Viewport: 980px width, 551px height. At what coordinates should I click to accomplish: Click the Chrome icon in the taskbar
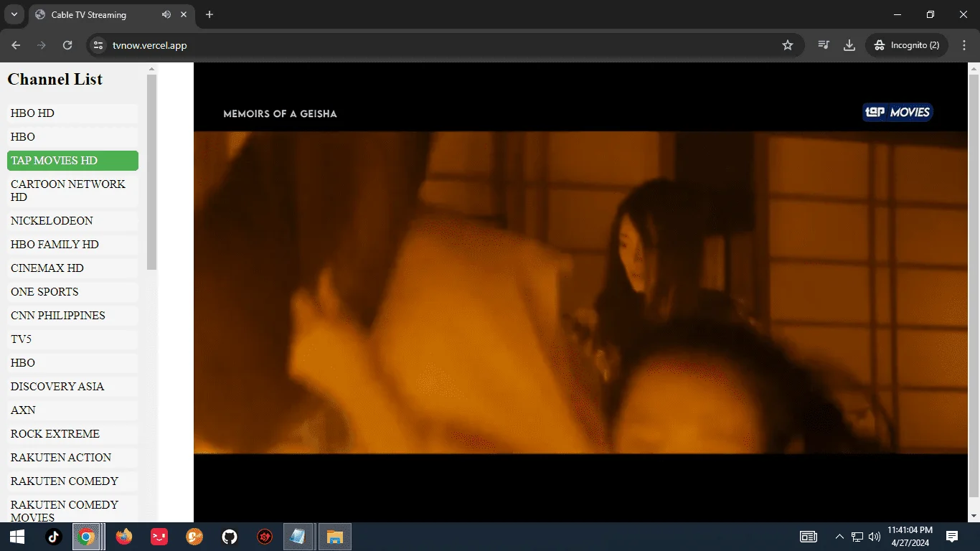pyautogui.click(x=87, y=537)
